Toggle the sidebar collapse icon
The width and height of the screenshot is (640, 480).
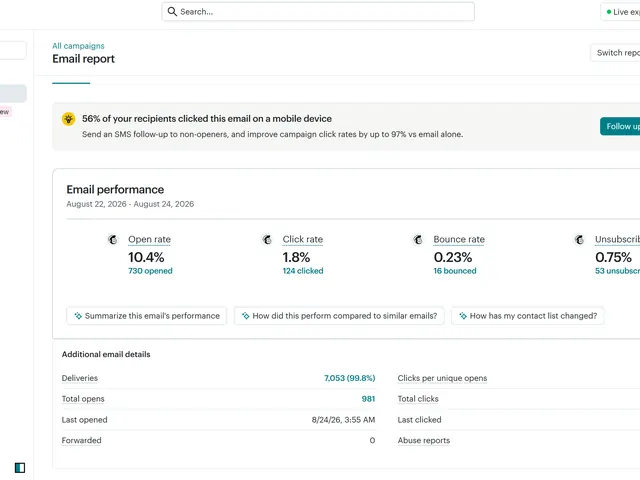[20, 467]
